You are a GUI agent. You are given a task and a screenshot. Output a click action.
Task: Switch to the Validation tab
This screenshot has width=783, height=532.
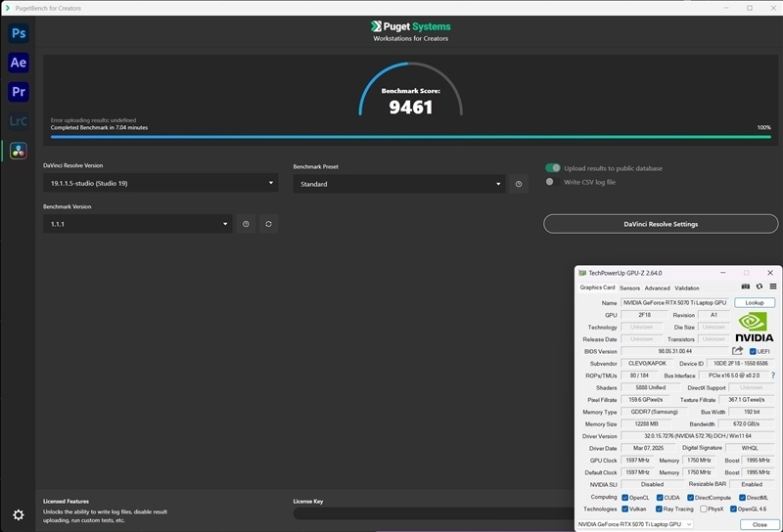coord(687,288)
